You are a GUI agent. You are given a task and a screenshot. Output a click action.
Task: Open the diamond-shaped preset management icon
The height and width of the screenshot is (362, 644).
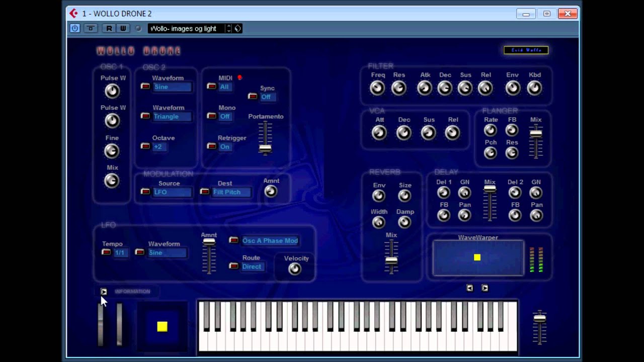237,29
